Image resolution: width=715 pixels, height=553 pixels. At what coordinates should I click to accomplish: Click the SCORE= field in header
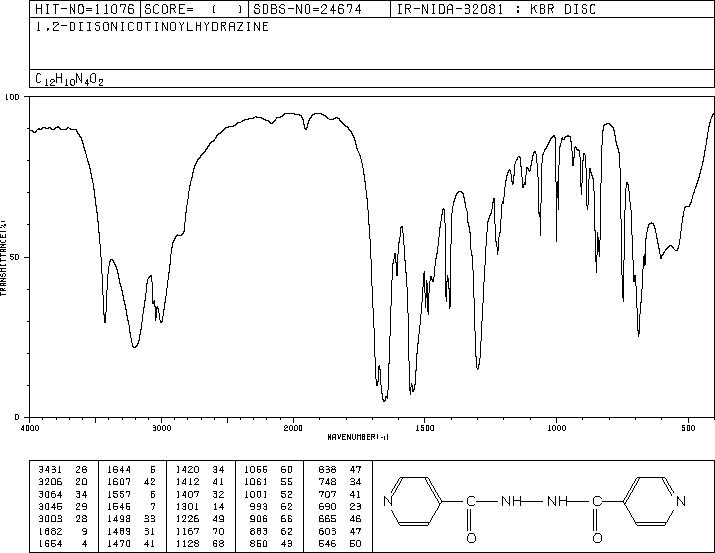point(194,9)
